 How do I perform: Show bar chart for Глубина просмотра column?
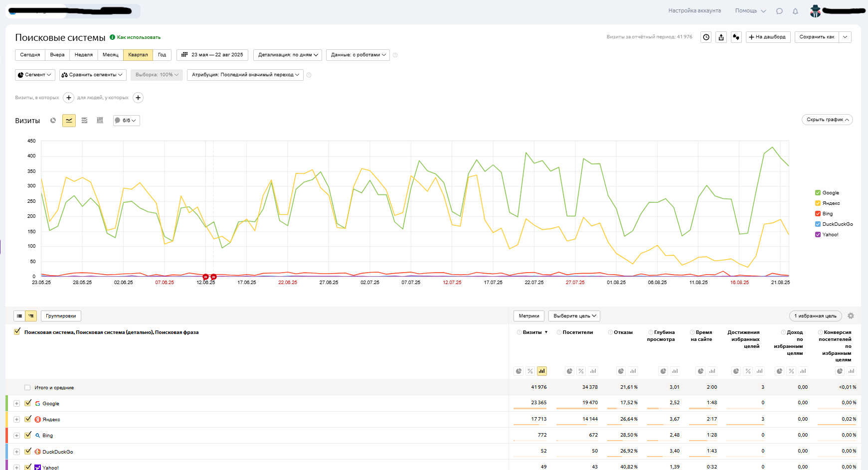(675, 371)
